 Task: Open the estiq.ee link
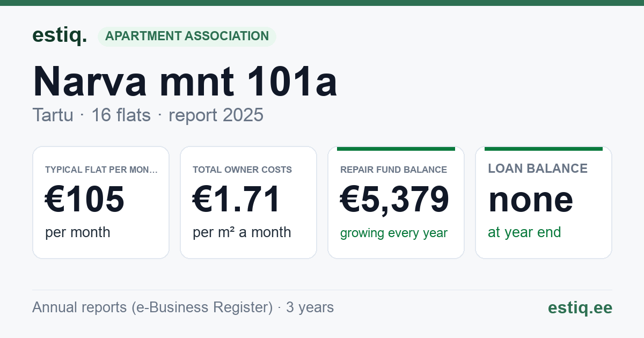(580, 307)
